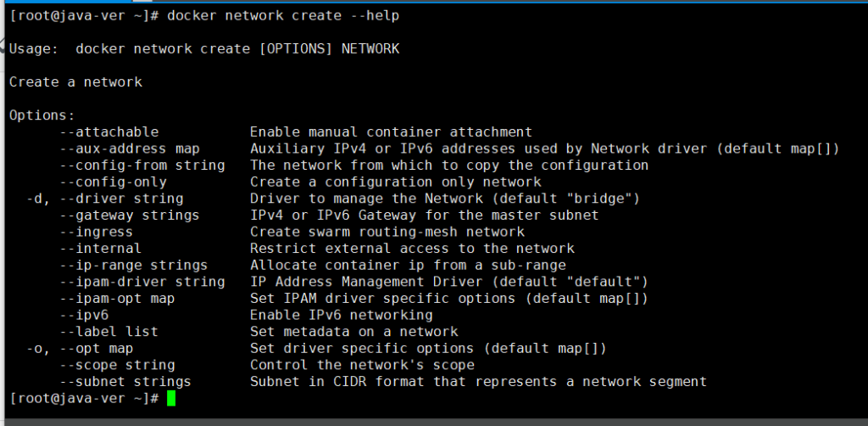Viewport: 868px width, 426px height.
Task: Click the --attachable option text
Action: (108, 132)
